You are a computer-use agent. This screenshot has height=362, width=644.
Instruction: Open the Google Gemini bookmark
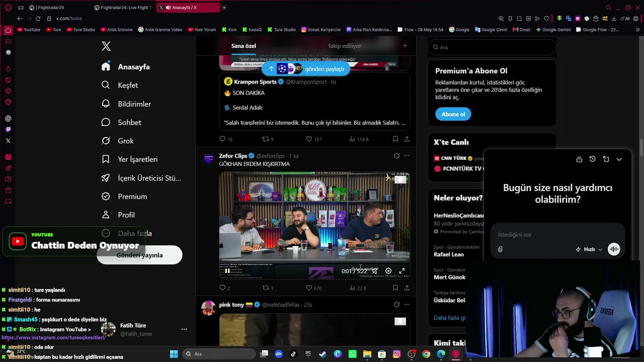coord(553,30)
